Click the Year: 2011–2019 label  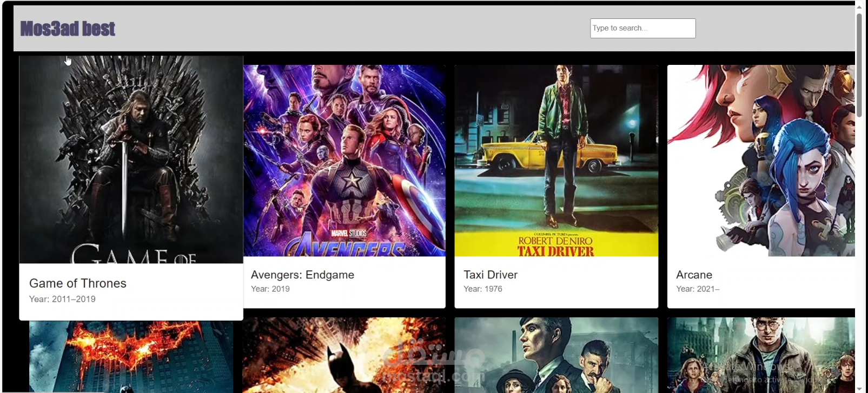click(x=62, y=299)
